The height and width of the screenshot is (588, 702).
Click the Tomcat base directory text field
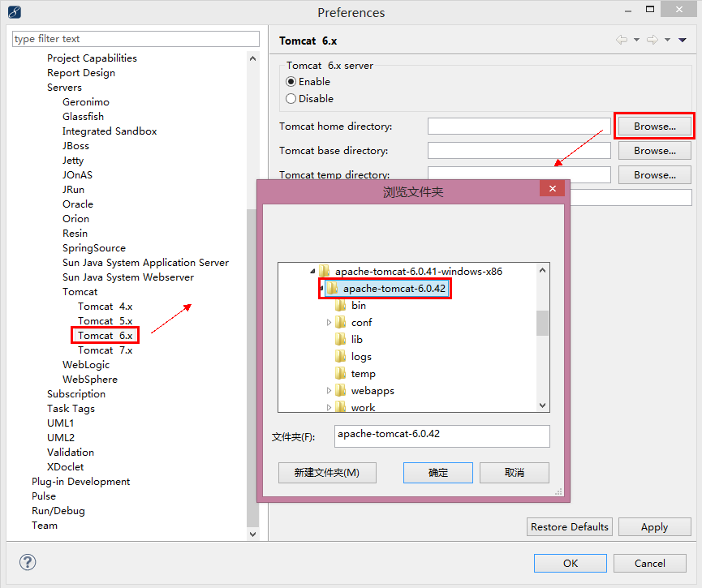(x=519, y=151)
